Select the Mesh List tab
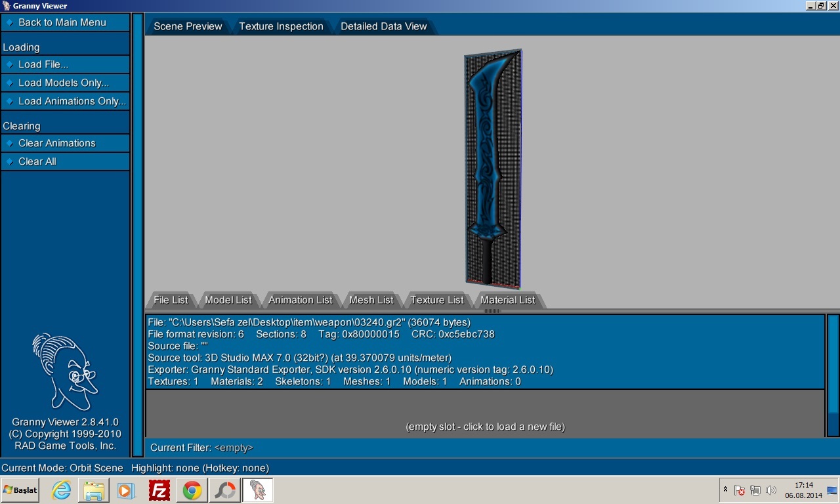Image resolution: width=840 pixels, height=504 pixels. pyautogui.click(x=371, y=300)
